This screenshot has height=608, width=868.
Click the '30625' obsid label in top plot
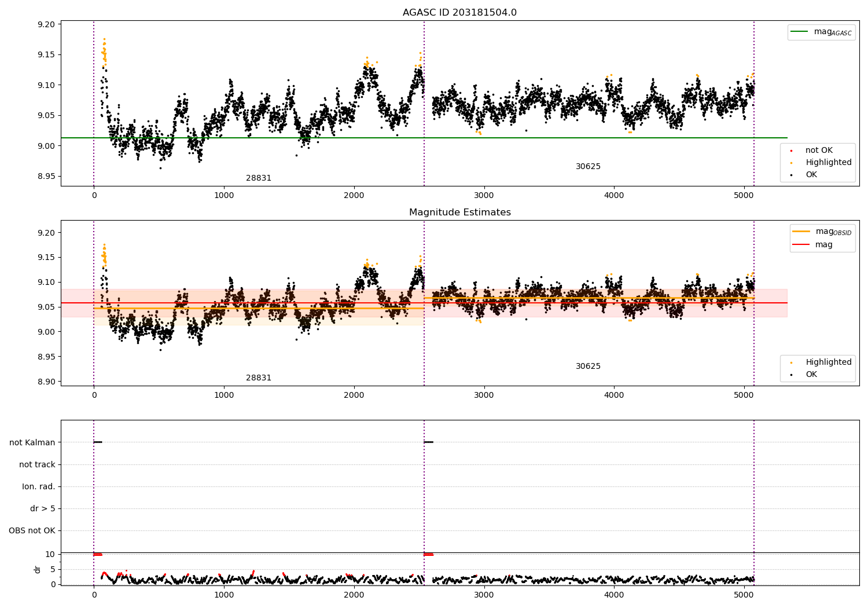pyautogui.click(x=588, y=167)
